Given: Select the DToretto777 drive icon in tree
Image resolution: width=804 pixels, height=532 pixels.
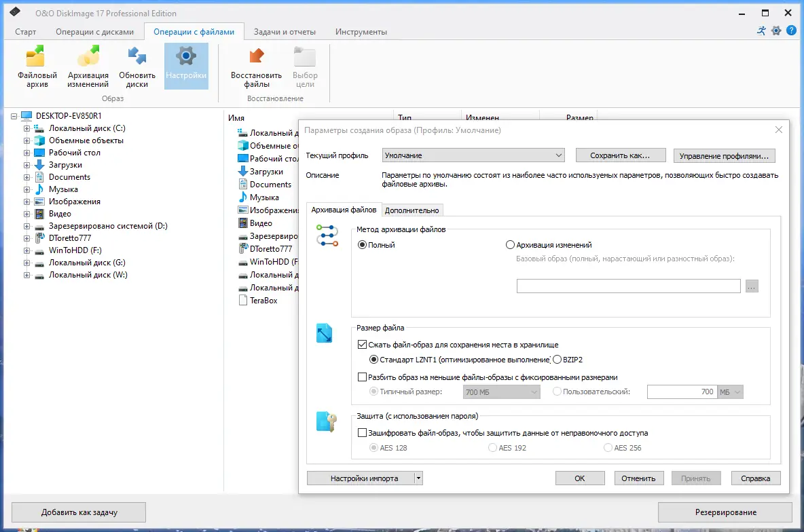Looking at the screenshot, I should click(x=39, y=237).
